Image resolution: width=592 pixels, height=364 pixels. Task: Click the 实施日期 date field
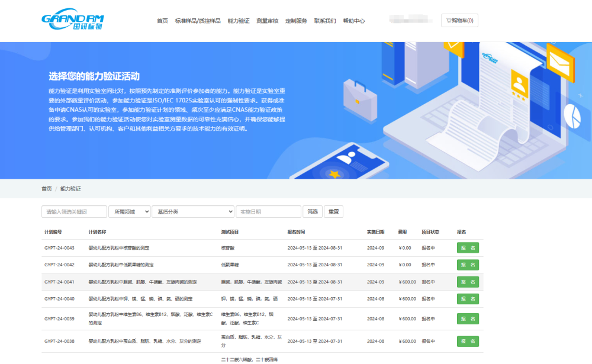[268, 212]
